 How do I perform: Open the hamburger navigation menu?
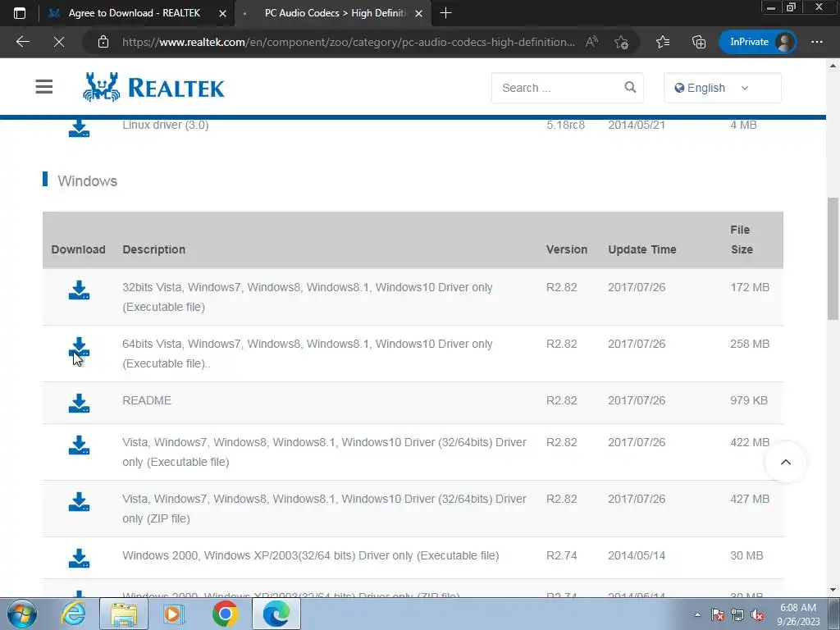tap(44, 87)
